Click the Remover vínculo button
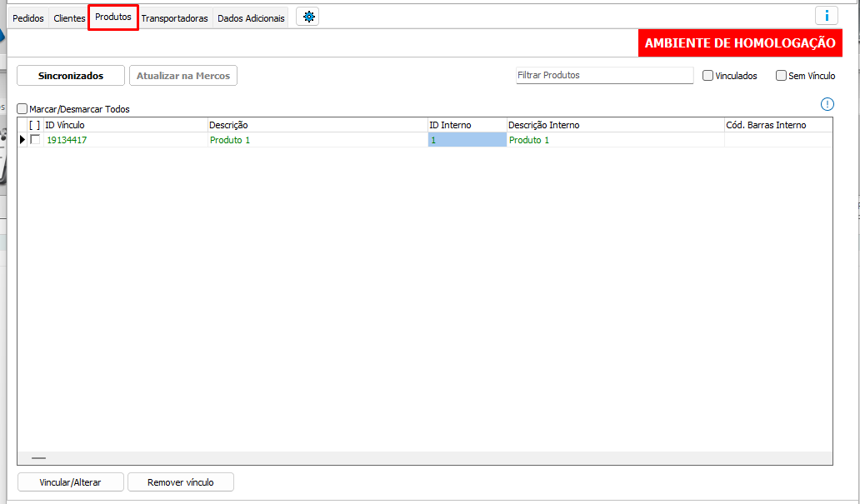Image resolution: width=860 pixels, height=504 pixels. pos(180,482)
